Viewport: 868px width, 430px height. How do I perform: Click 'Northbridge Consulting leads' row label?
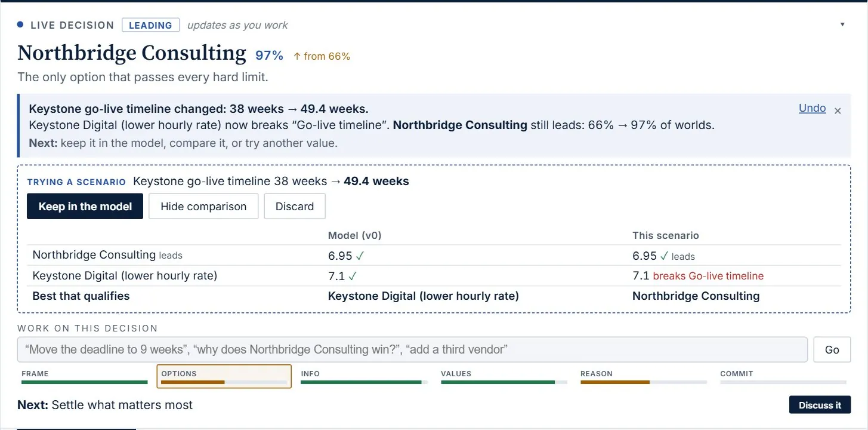click(x=107, y=255)
